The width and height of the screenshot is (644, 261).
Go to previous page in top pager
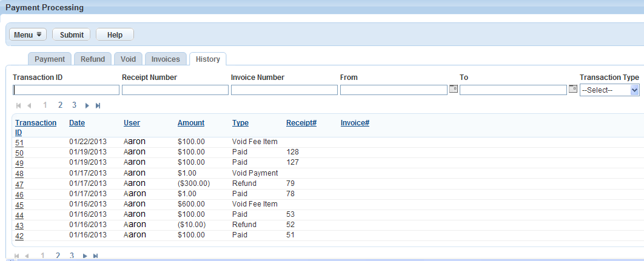(x=29, y=105)
